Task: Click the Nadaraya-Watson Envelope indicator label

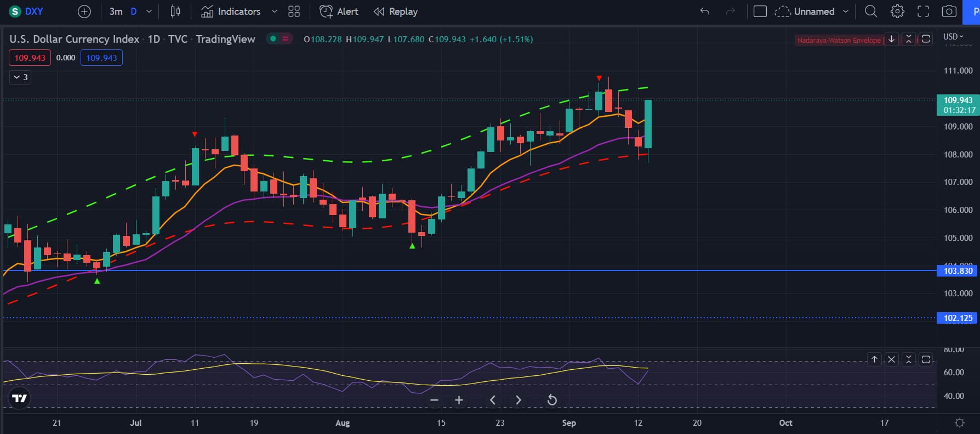Action: (x=839, y=40)
